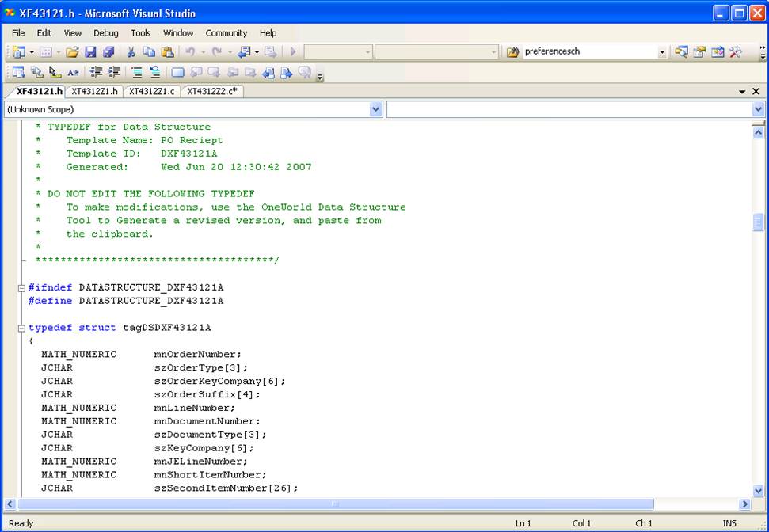
Task: Open the View menu
Action: click(73, 33)
